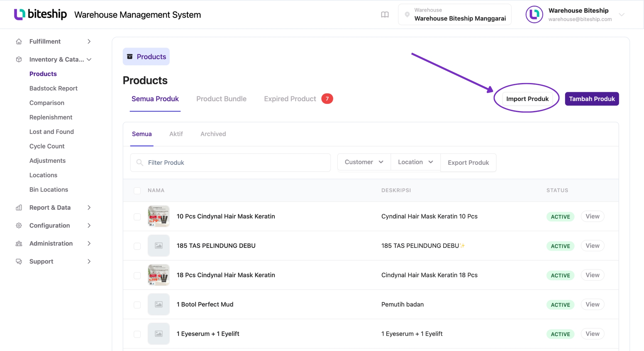This screenshot has width=644, height=351.
Task: View the 185 TAS PELINDUNG DEBU product
Action: [592, 246]
